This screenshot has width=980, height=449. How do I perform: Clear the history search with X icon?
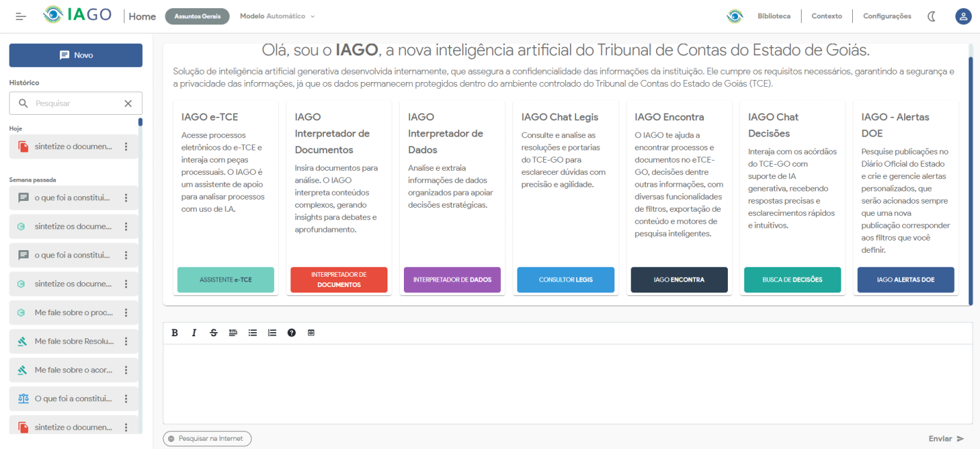(128, 103)
